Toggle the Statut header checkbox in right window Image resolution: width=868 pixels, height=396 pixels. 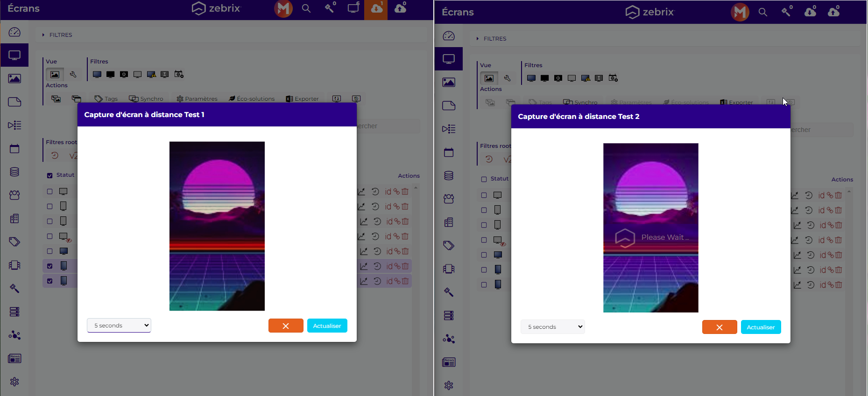click(x=484, y=179)
